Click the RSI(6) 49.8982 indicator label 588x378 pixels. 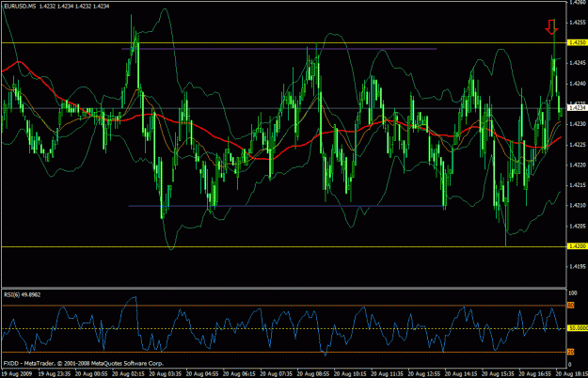pyautogui.click(x=23, y=295)
